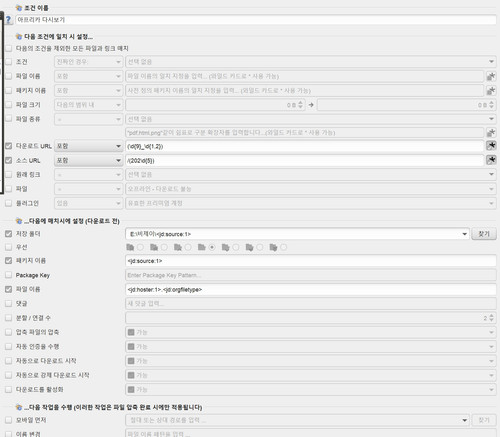Open the 포함 dropdown for 소스 URL

click(x=88, y=160)
